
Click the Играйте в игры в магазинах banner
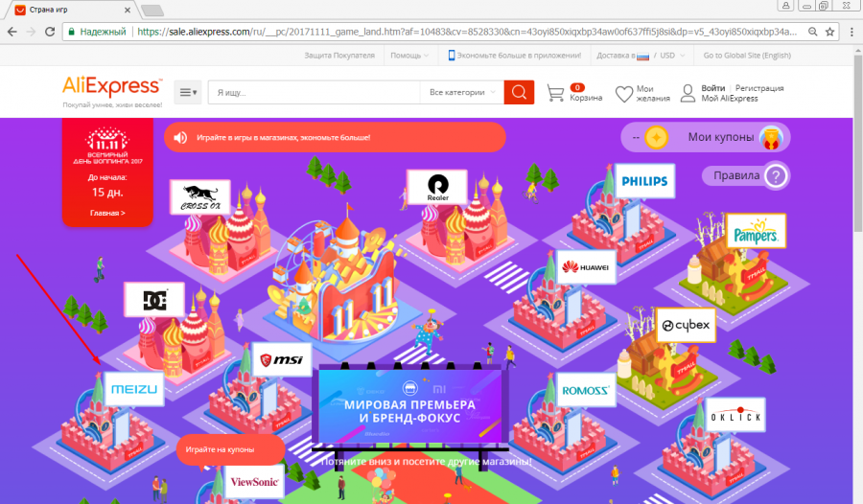tap(335, 138)
